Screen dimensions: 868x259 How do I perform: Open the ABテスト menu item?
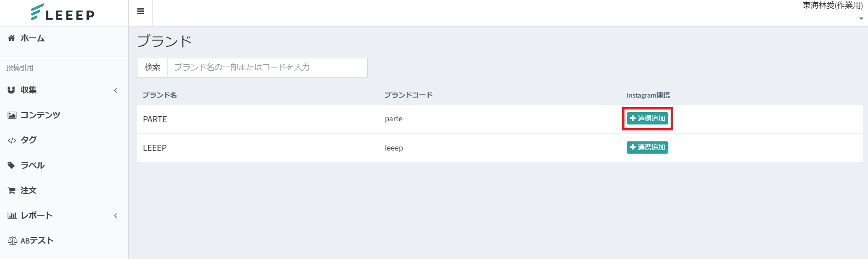37,241
